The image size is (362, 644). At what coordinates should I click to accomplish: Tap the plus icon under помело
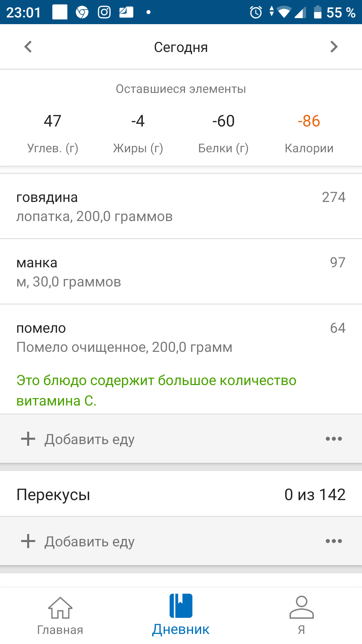pos(28,439)
